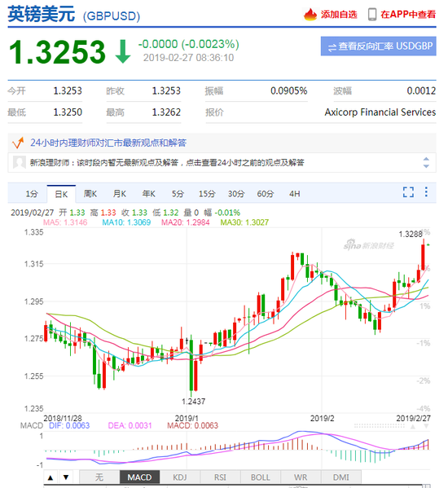Click the orange checkmark advisor icon
448x488 pixels.
click(18, 143)
